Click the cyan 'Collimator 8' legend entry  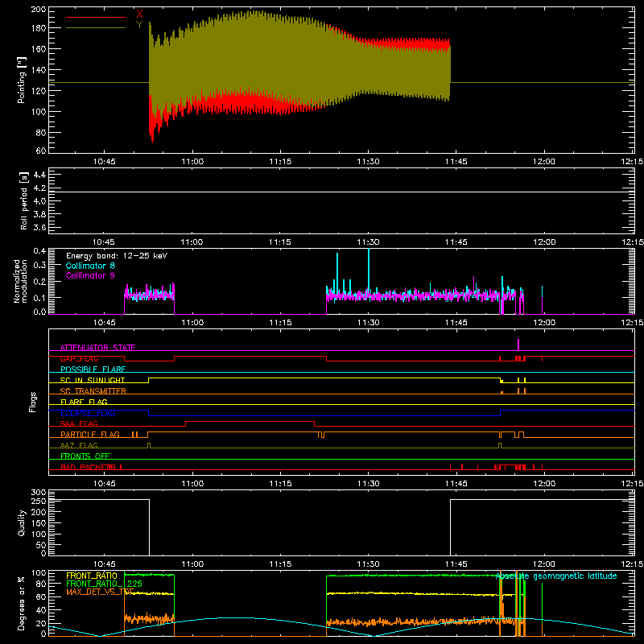pos(90,266)
